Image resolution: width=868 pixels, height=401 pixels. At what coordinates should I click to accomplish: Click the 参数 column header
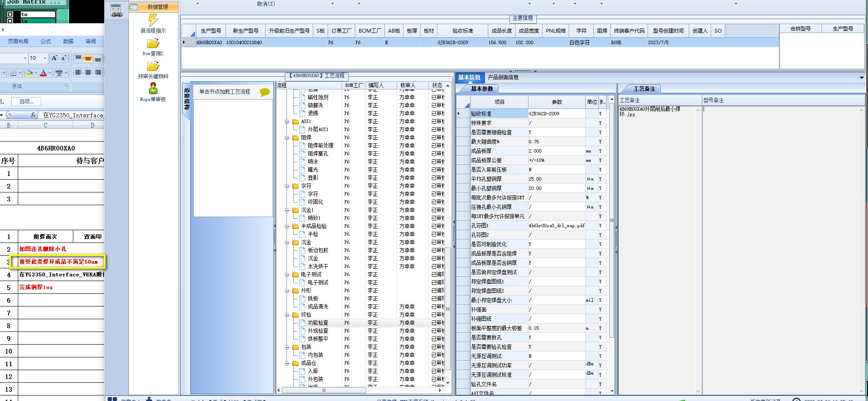tap(556, 102)
